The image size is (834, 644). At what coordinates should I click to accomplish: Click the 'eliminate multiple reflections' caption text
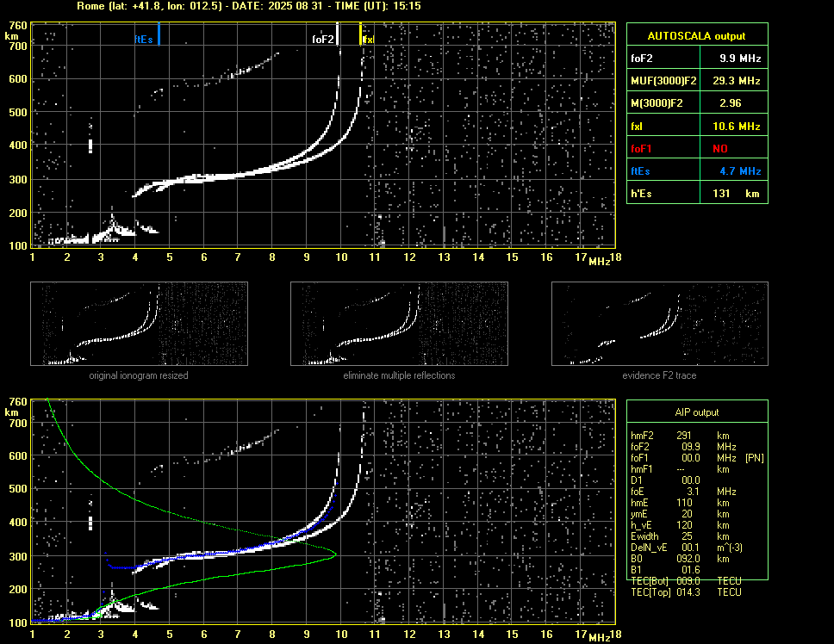click(x=399, y=375)
